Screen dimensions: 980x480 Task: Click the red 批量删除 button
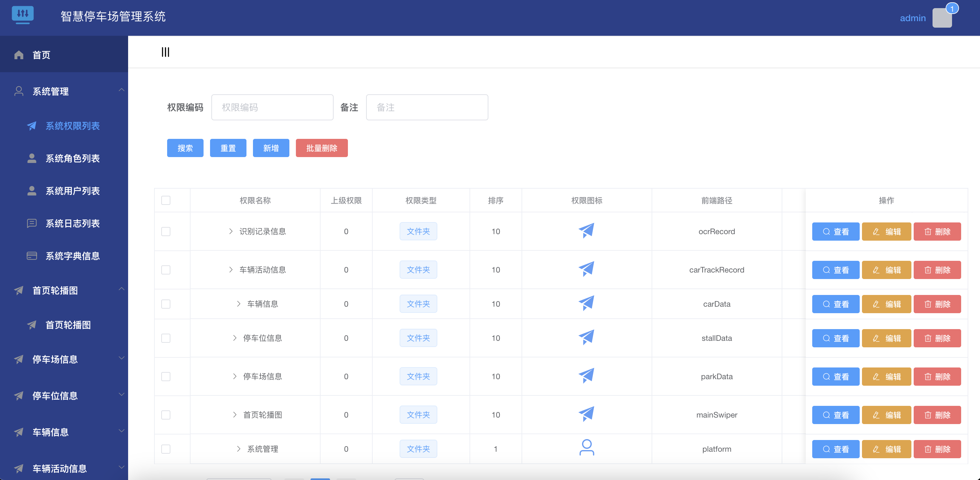tap(322, 148)
